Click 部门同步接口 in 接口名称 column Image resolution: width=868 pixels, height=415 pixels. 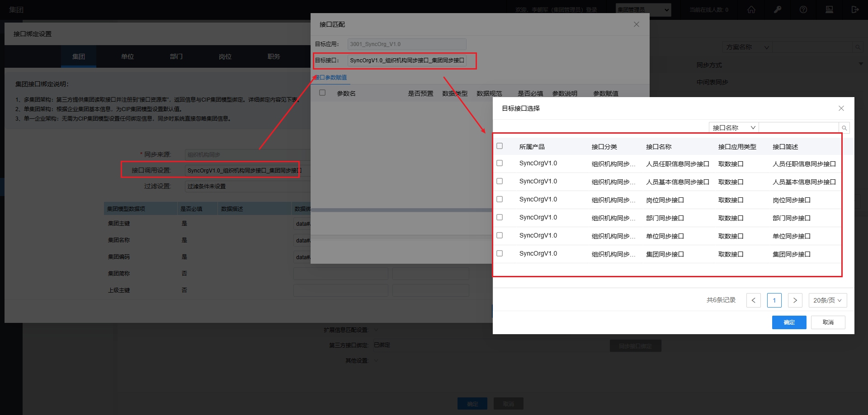[665, 218]
